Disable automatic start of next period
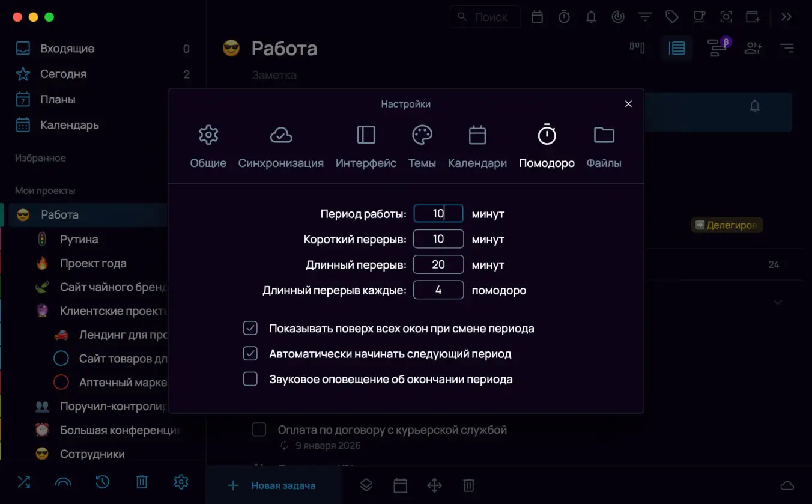 [250, 353]
